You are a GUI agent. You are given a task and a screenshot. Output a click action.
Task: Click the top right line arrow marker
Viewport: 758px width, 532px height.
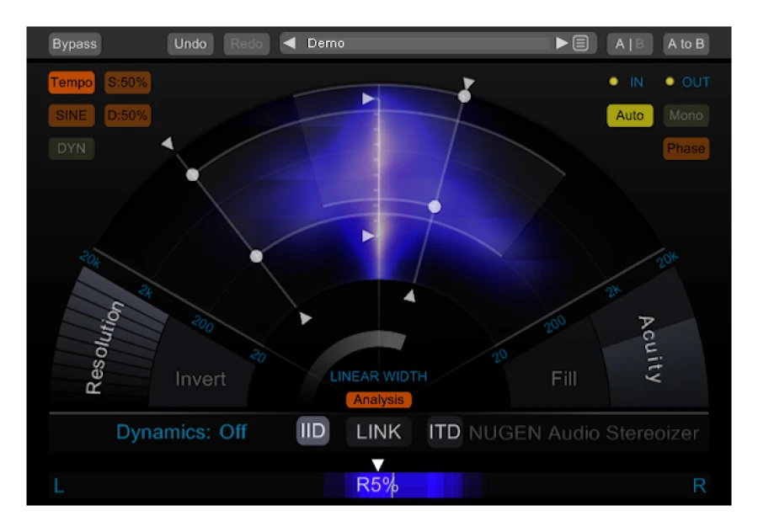point(468,82)
